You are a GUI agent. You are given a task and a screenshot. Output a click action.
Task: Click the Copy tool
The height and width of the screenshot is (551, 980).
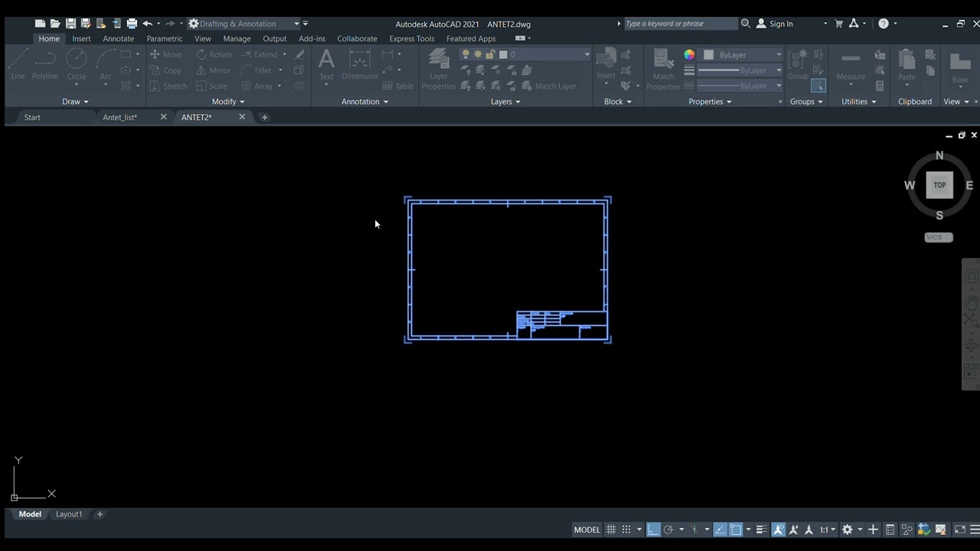[165, 70]
